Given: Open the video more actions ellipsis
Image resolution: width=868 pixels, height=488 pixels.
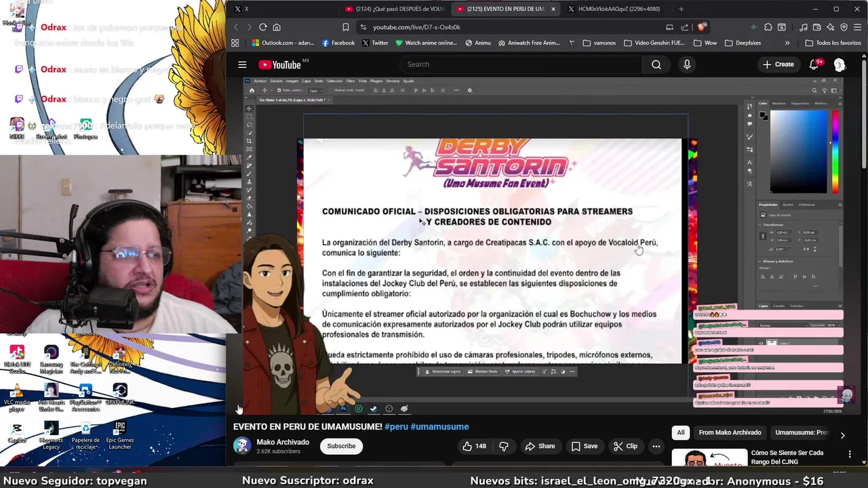Looking at the screenshot, I should [x=656, y=446].
